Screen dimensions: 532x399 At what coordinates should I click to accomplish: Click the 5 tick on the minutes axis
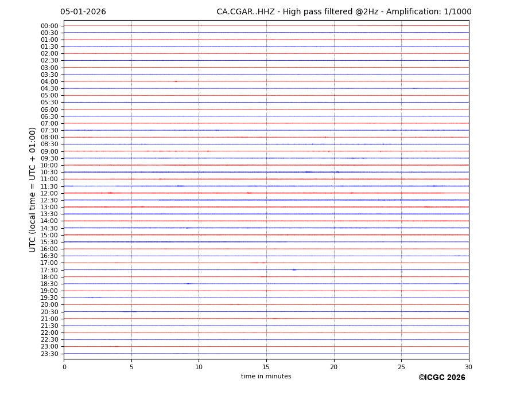point(131,367)
